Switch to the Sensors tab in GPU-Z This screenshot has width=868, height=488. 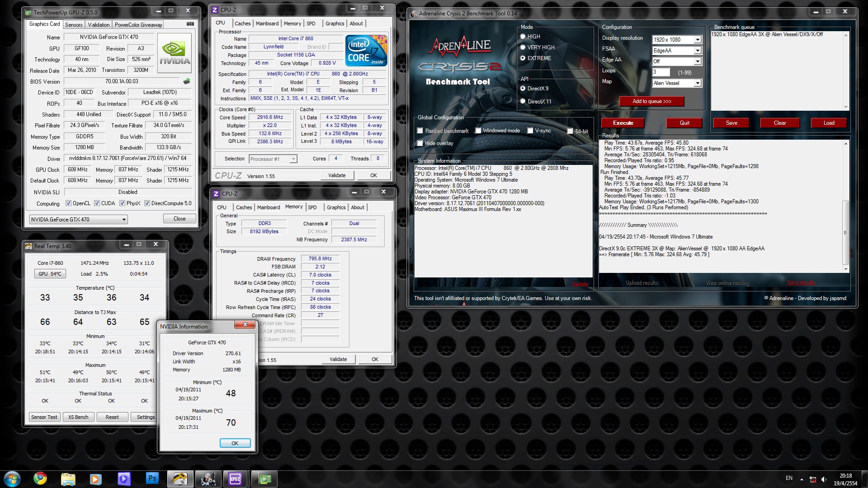(74, 24)
